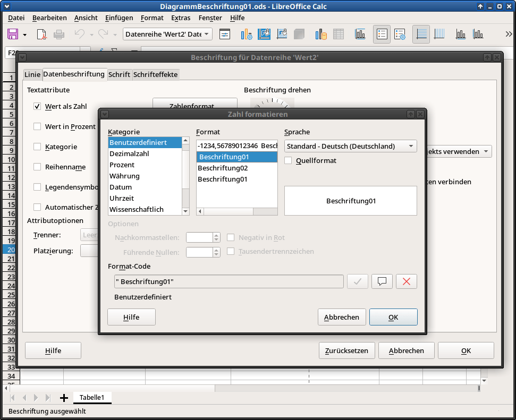Open the Einfügen menu
The width and height of the screenshot is (516, 420).
tap(119, 18)
